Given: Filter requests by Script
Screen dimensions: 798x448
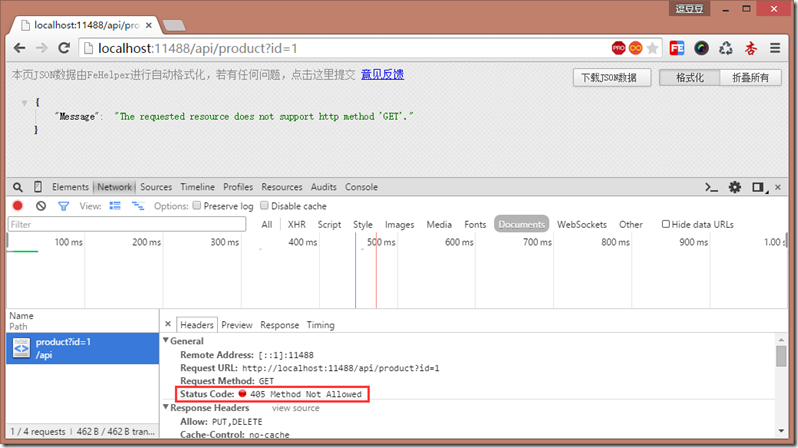Looking at the screenshot, I should [x=329, y=225].
